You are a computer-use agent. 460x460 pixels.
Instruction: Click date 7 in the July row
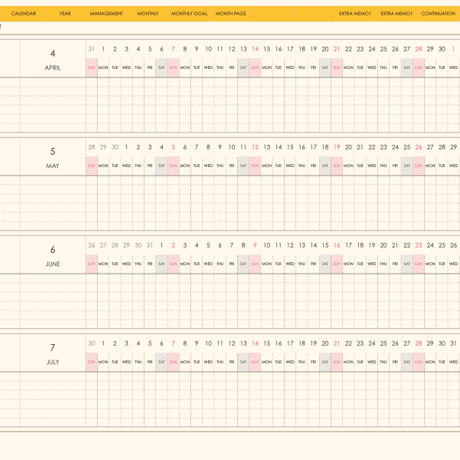[x=173, y=343]
